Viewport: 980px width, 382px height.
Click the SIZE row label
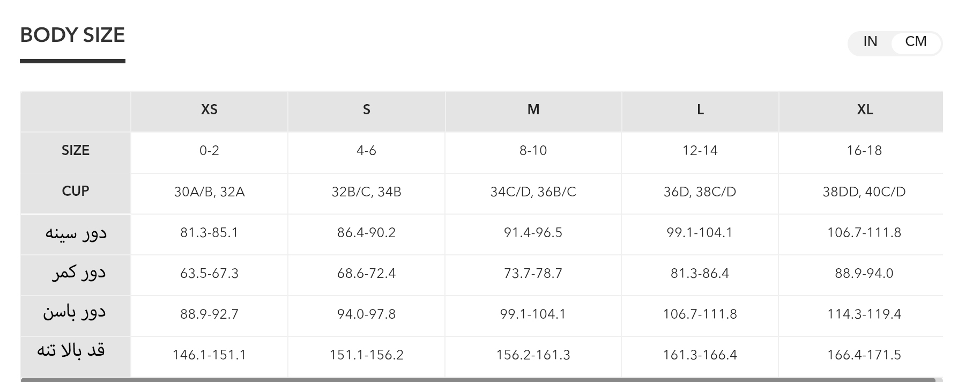(x=76, y=151)
